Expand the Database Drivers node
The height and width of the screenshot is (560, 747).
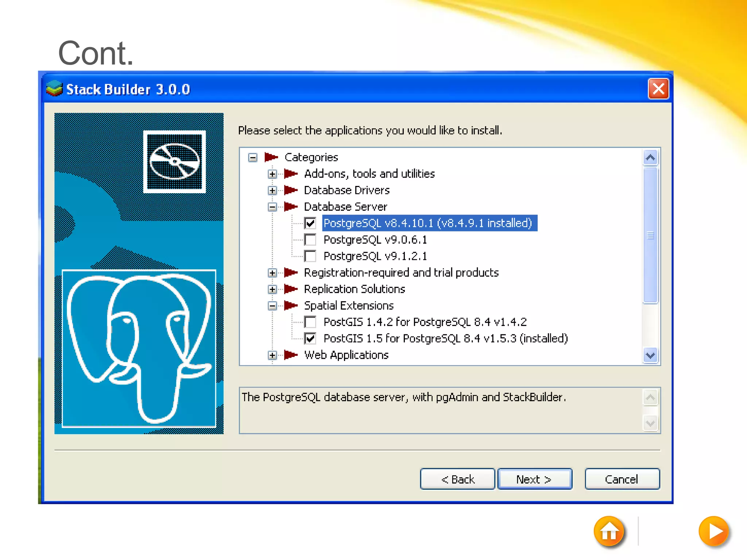pos(272,190)
